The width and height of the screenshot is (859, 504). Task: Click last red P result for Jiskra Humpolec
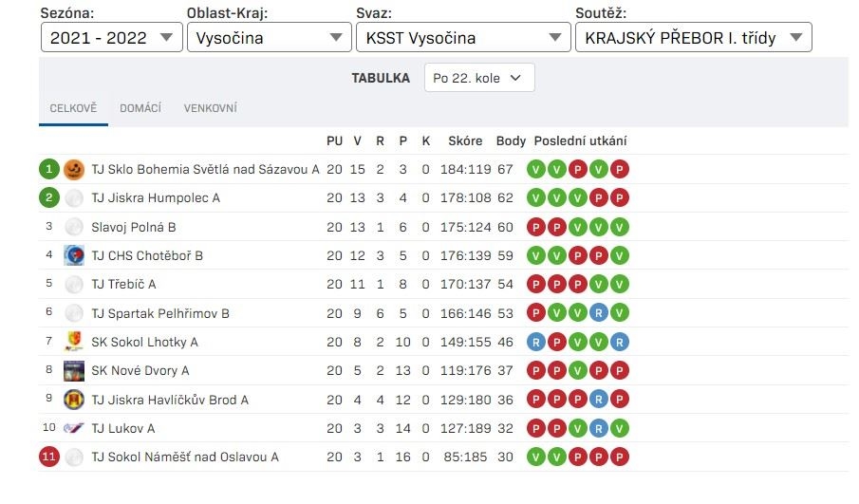[620, 198]
